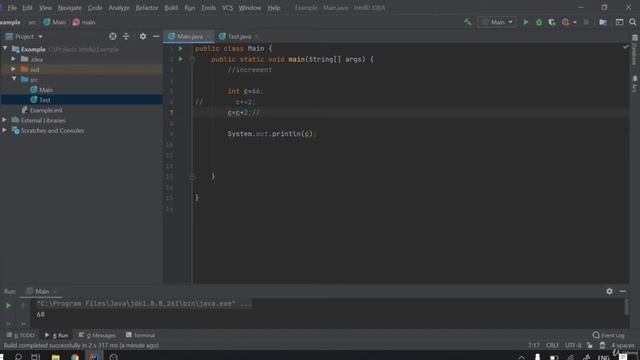Open the Run tool window button

point(56,335)
